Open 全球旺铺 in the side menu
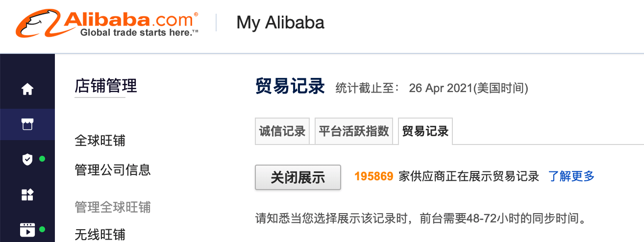The image size is (644, 242). point(100,141)
